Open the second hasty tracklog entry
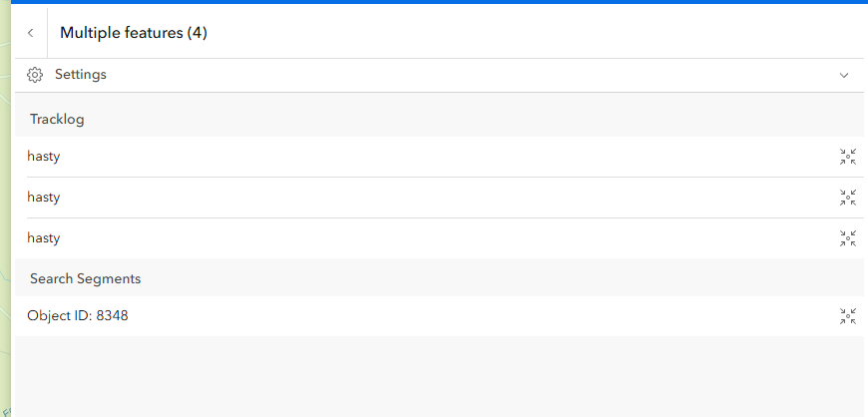Screen dimensions: 868x417 [44, 198]
